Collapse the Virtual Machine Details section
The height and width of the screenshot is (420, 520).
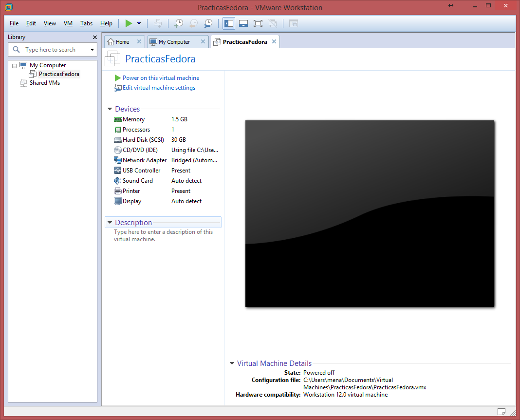click(x=232, y=363)
